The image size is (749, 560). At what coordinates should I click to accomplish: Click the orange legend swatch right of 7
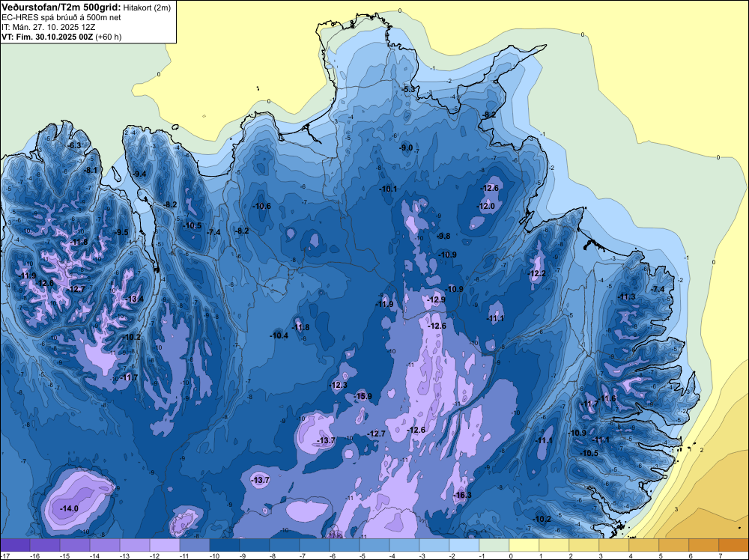[734, 545]
